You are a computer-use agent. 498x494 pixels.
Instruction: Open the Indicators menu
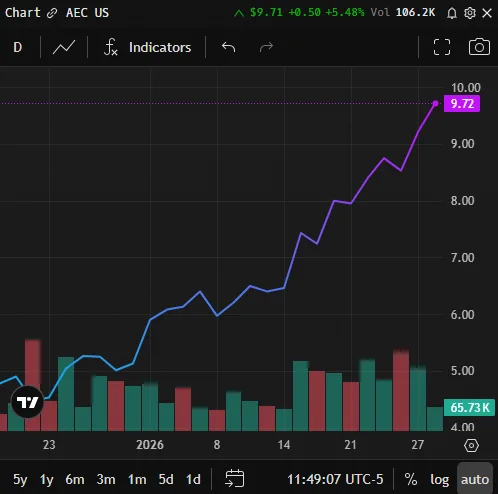coord(160,47)
